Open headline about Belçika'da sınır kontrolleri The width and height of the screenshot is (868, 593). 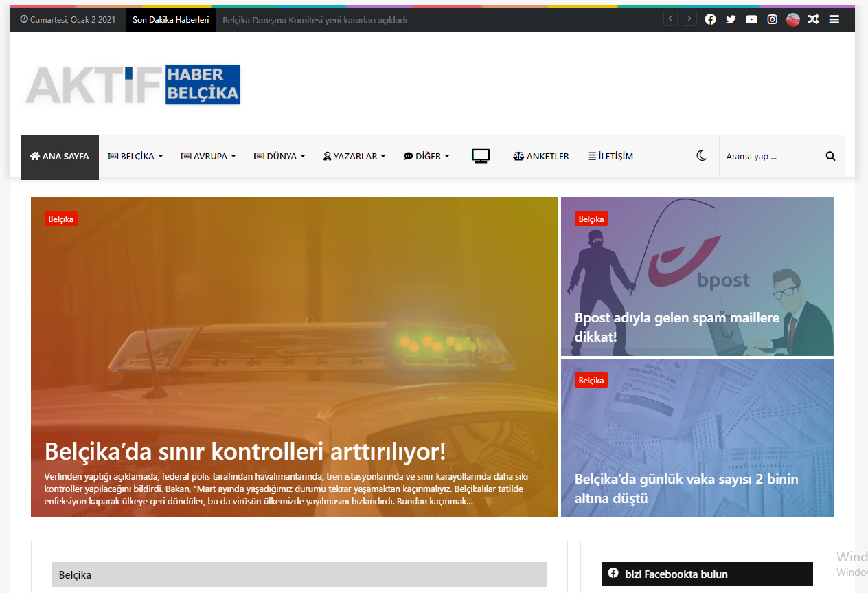click(245, 451)
